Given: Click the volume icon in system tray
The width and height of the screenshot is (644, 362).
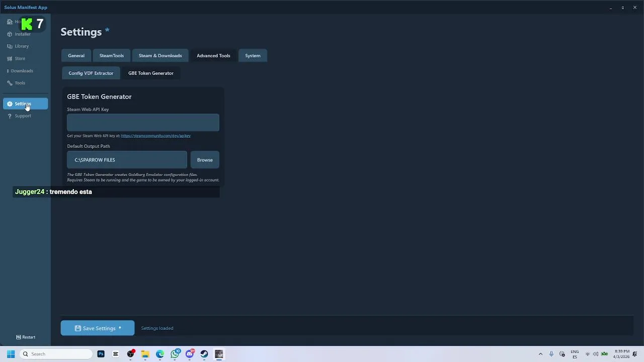Looking at the screenshot, I should tap(596, 354).
